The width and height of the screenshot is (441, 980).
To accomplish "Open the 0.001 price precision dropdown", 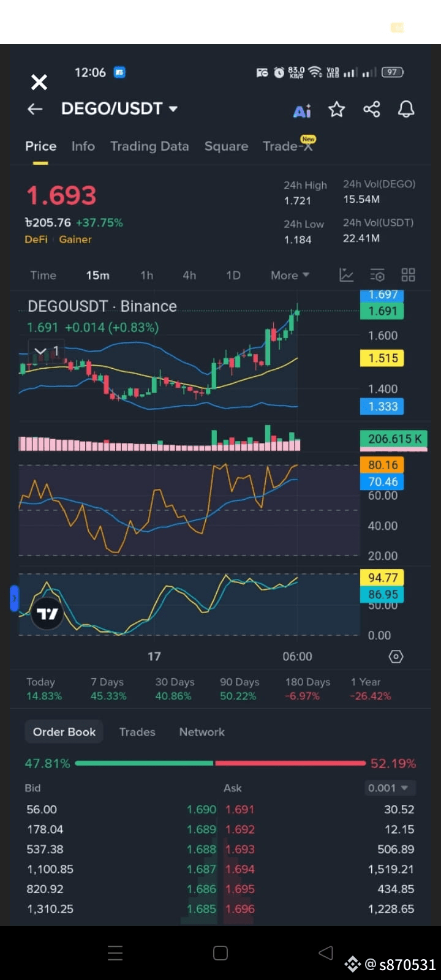I will (x=390, y=788).
